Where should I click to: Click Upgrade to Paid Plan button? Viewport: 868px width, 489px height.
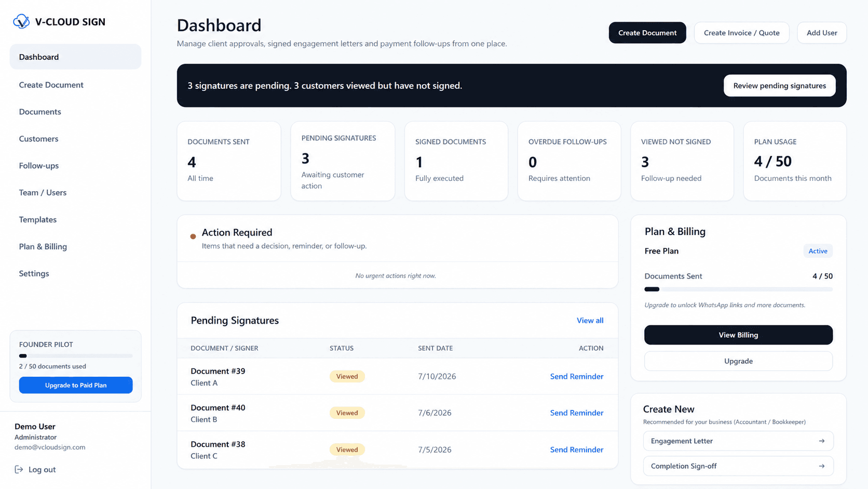pos(76,385)
